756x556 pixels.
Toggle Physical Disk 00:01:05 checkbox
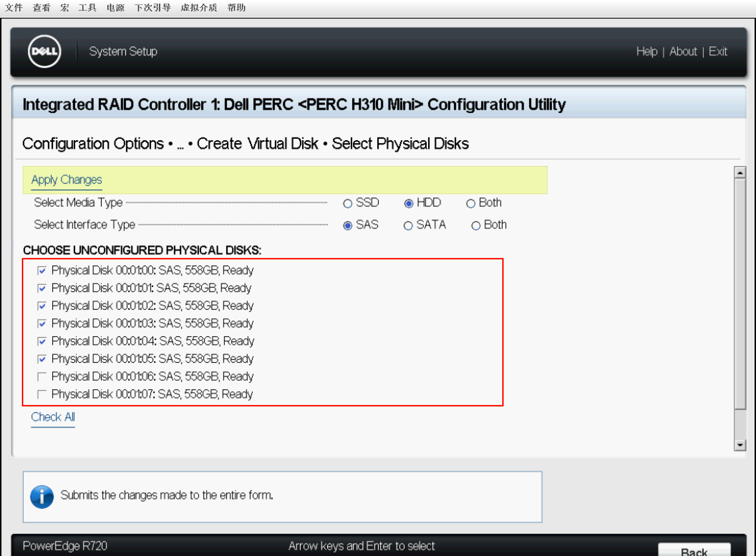tap(42, 359)
